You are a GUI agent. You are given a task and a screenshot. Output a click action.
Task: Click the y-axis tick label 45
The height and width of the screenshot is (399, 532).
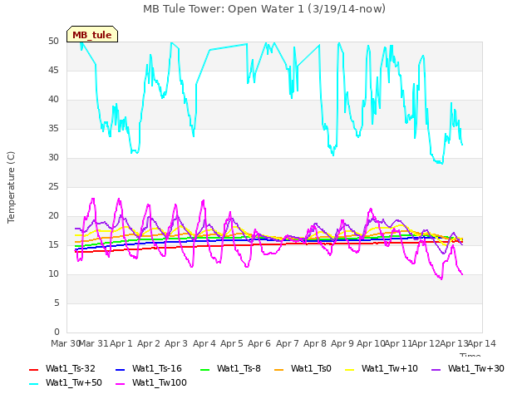(x=53, y=71)
